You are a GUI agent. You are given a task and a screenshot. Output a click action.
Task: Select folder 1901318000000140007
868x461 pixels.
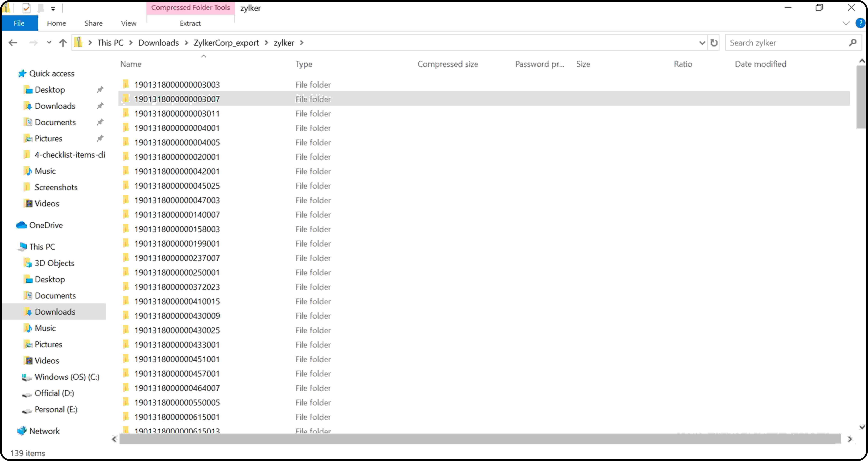tap(177, 215)
